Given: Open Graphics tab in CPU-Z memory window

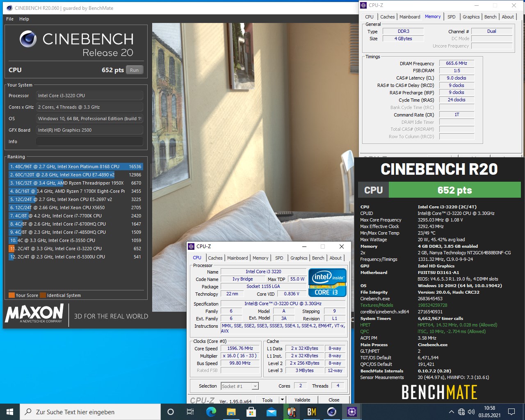Looking at the screenshot, I should coord(471,17).
